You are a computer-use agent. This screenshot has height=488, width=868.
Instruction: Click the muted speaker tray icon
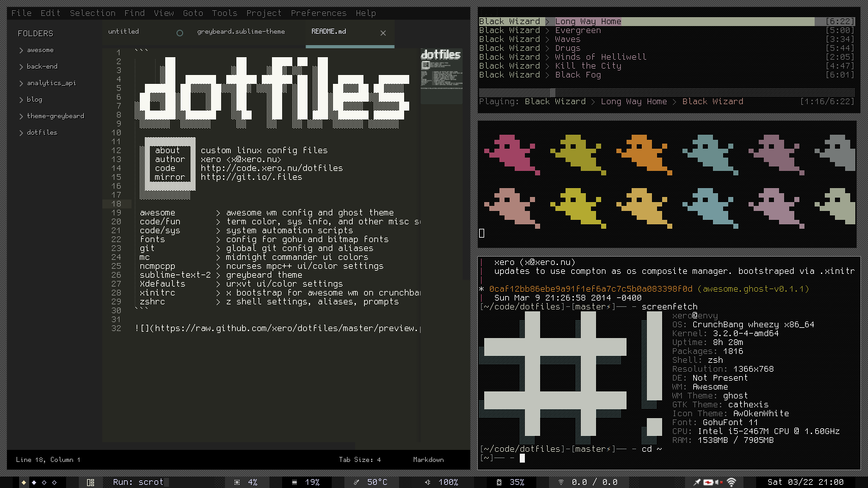tap(720, 482)
